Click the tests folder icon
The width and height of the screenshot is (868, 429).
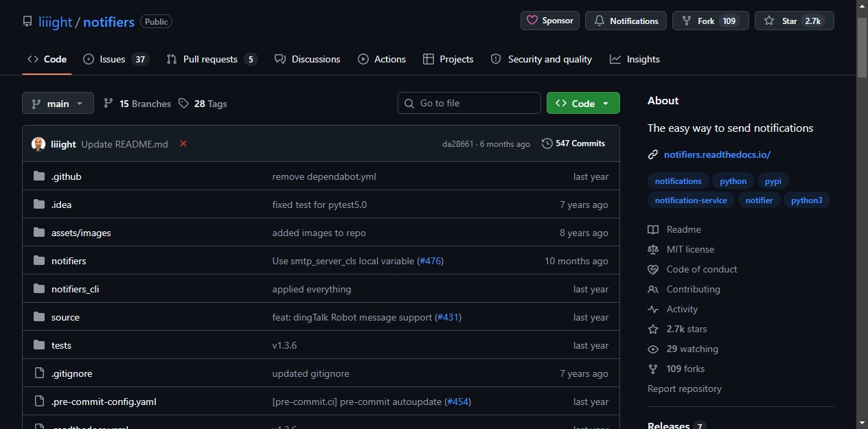click(39, 345)
